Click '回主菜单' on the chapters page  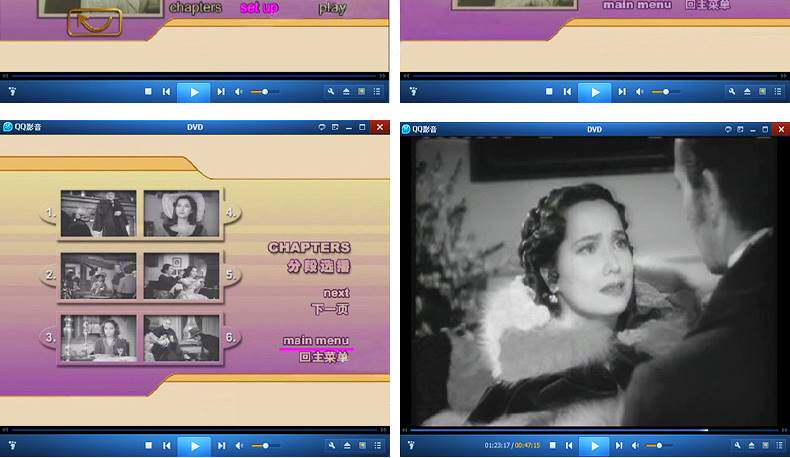coord(323,357)
